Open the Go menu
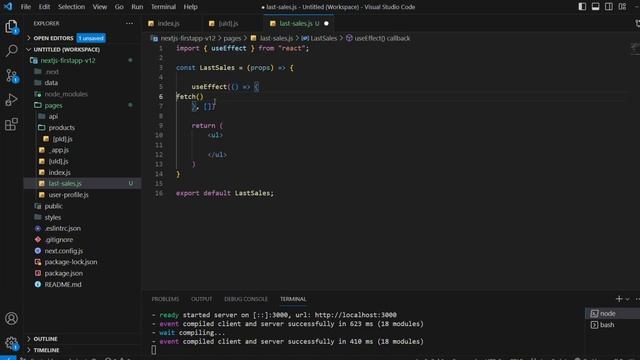Viewport: 640px width, 360px height. (x=119, y=7)
